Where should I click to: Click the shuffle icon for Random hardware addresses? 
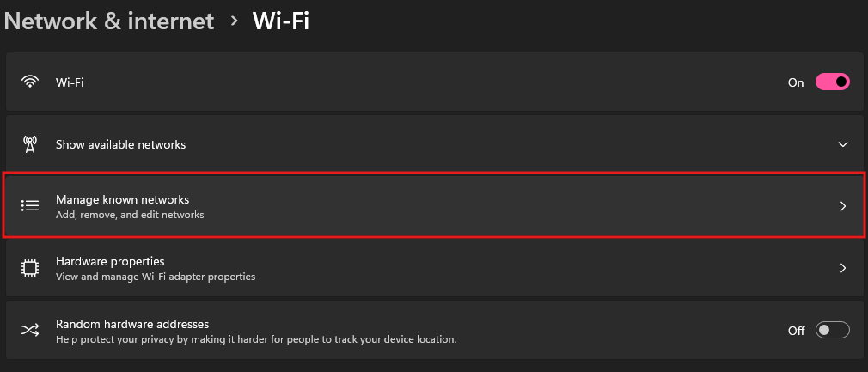[30, 331]
